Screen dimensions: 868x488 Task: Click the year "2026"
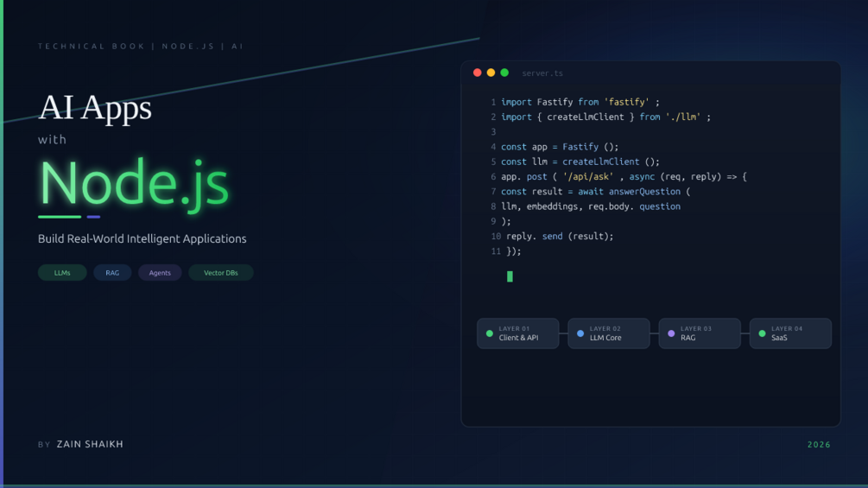(819, 444)
